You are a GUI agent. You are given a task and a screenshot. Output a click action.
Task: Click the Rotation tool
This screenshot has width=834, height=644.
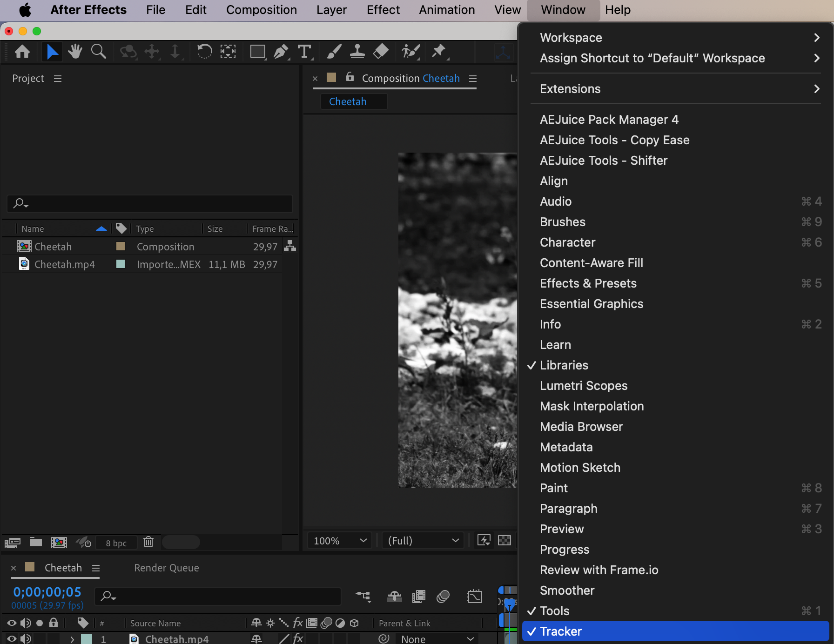tap(204, 51)
